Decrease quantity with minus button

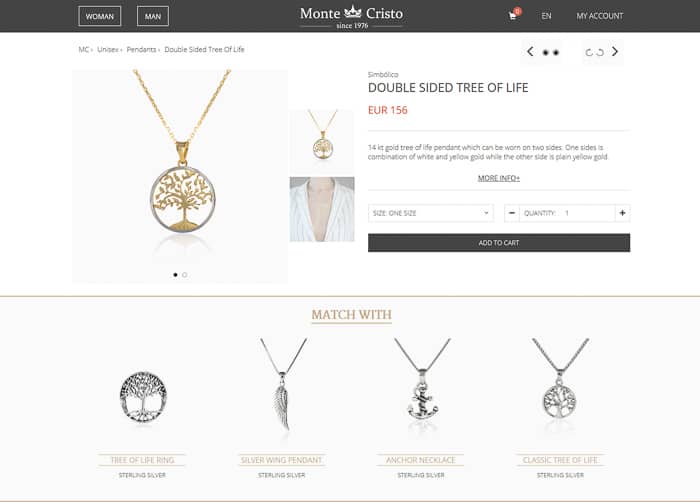click(512, 213)
